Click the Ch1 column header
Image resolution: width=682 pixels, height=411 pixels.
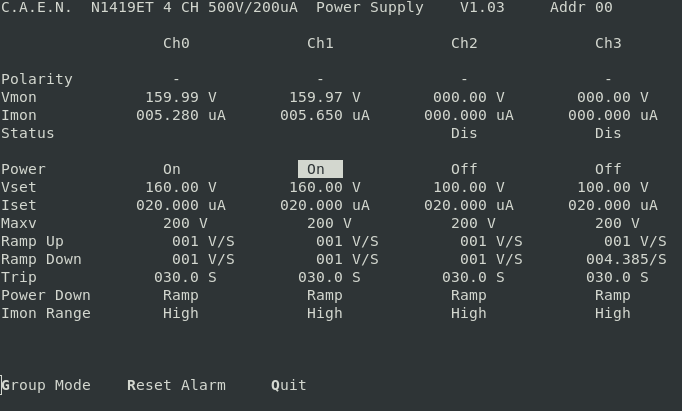coord(320,43)
